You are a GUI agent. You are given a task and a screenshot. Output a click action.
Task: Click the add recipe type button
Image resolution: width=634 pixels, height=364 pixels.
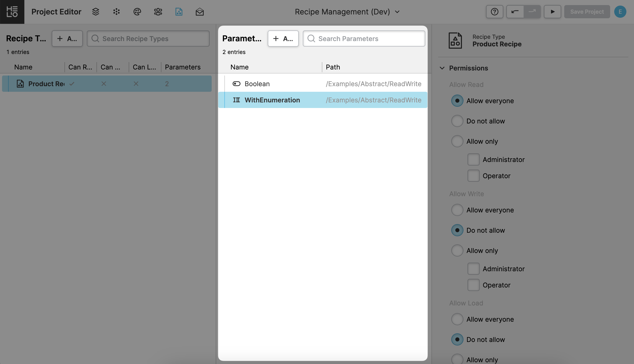(x=67, y=39)
